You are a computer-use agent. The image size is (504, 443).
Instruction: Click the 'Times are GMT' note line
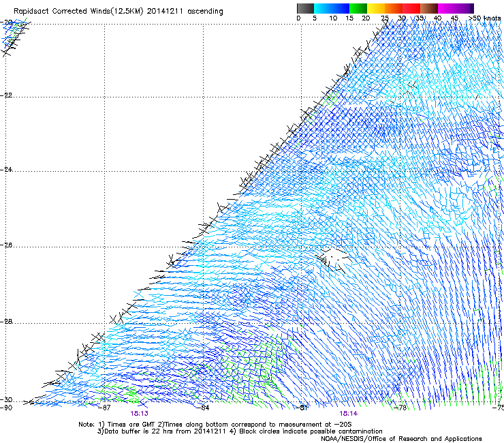[x=215, y=425]
